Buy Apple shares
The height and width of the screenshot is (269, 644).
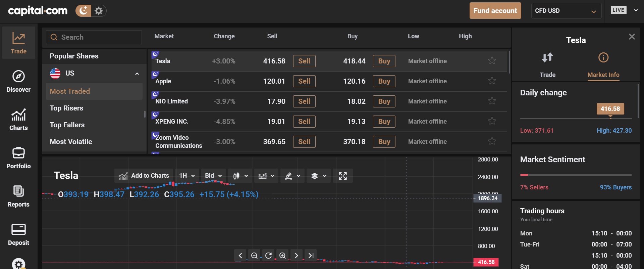384,81
